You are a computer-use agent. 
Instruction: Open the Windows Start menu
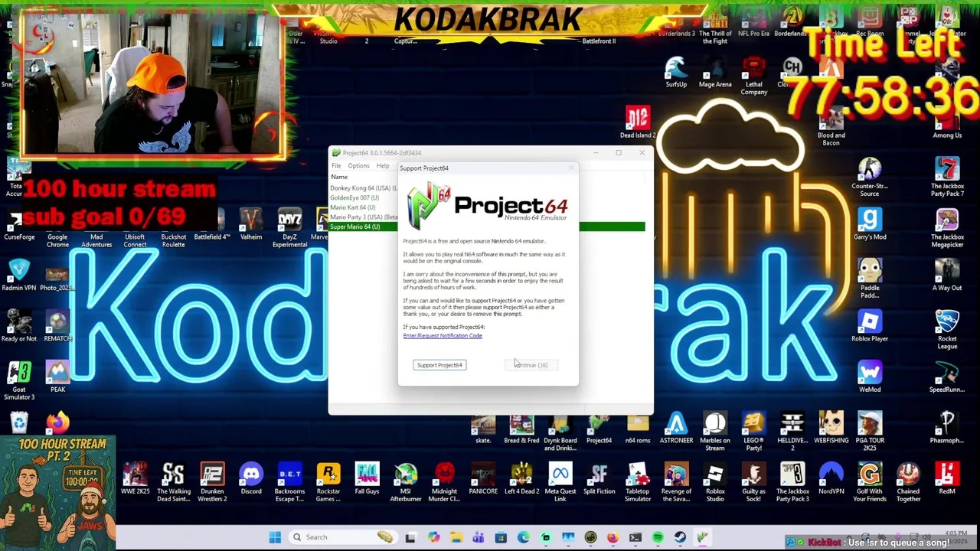point(275,537)
